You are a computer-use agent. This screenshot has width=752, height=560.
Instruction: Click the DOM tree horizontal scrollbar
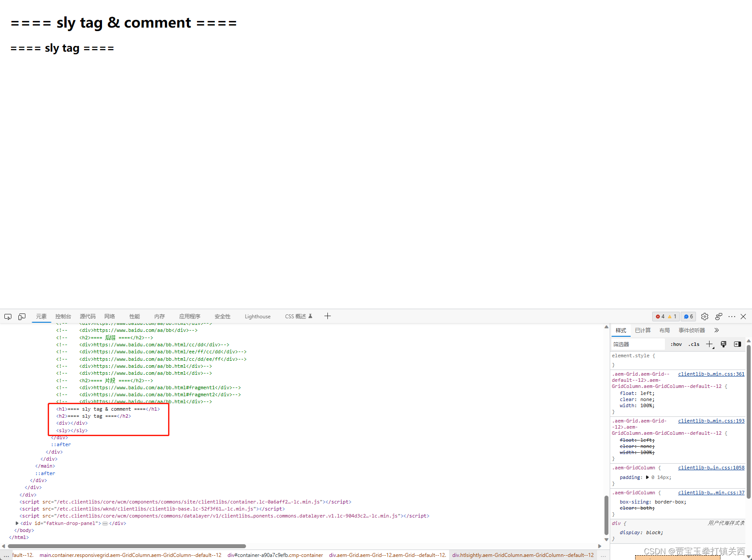tap(127, 546)
